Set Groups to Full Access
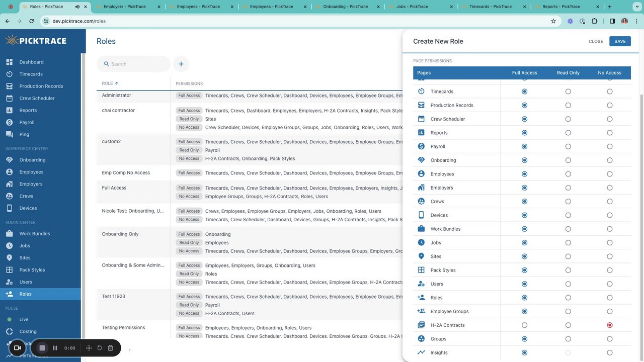Image resolution: width=644 pixels, height=362 pixels. (525, 339)
